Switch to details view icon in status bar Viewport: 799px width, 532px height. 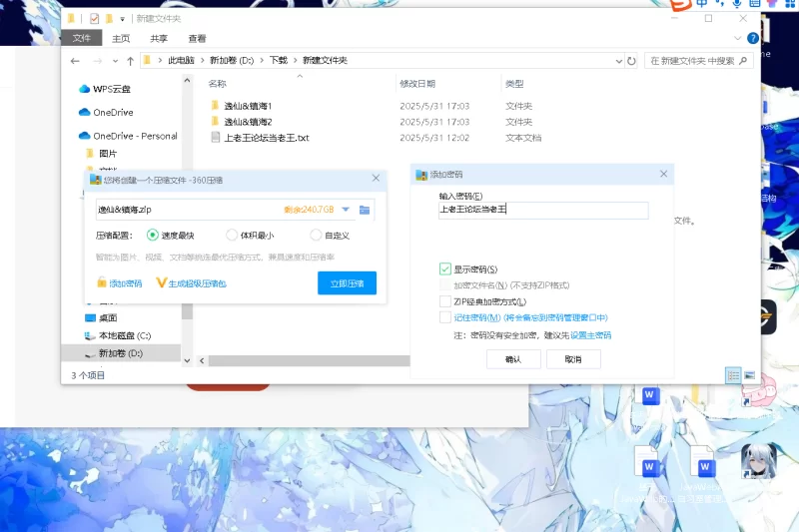733,374
